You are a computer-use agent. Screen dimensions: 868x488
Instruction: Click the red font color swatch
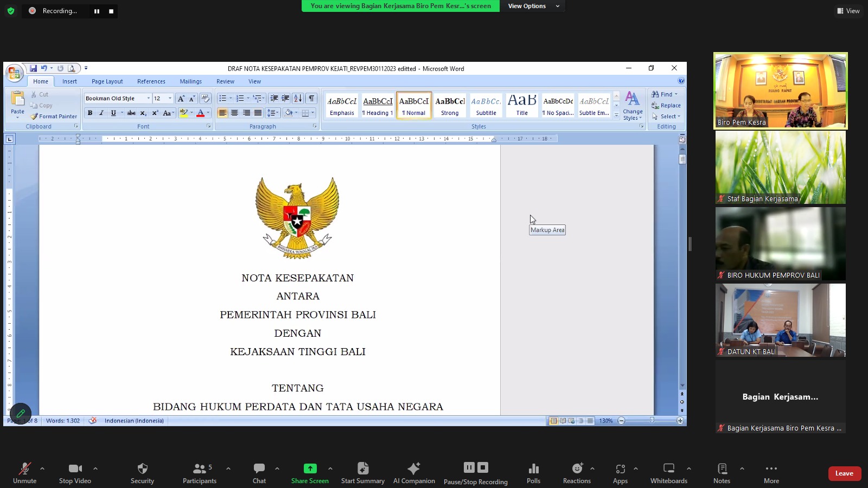[200, 113]
